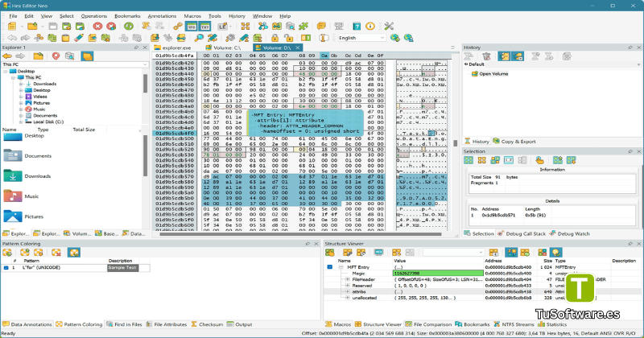Click the Help book icon in toolbar

[x=357, y=27]
